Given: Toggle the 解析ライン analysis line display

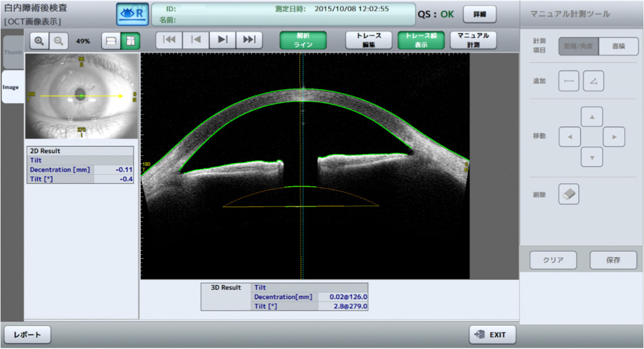Looking at the screenshot, I should click(x=304, y=40).
